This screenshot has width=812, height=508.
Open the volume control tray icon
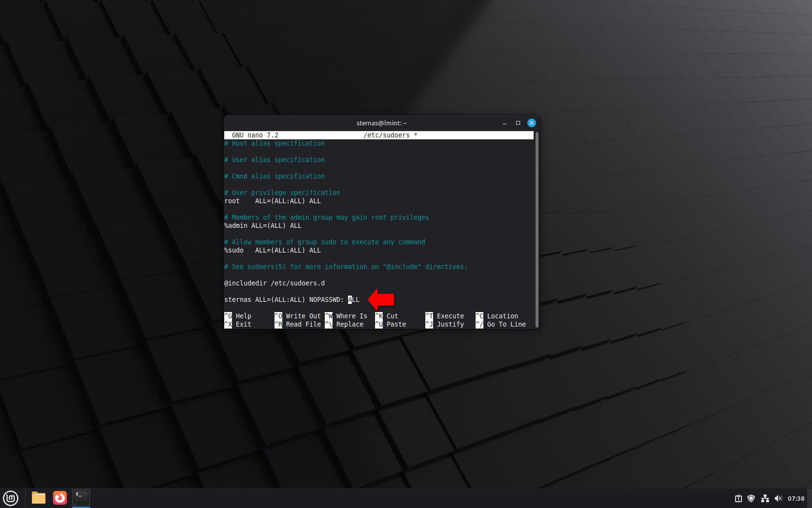tap(778, 498)
